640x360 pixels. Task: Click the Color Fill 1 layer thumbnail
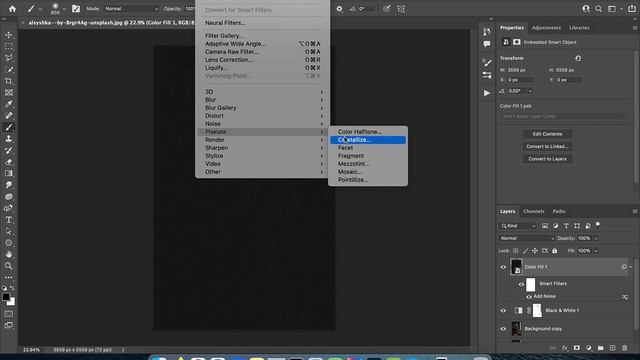(x=516, y=267)
